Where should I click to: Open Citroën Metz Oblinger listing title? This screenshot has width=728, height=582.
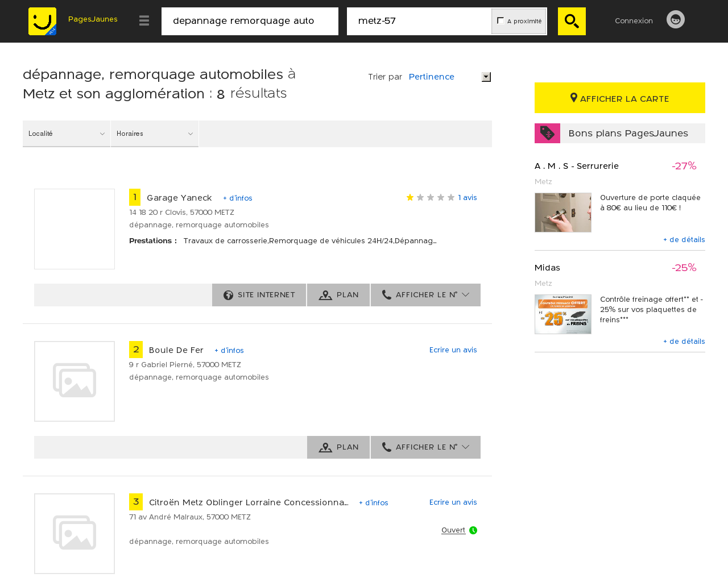(x=249, y=502)
